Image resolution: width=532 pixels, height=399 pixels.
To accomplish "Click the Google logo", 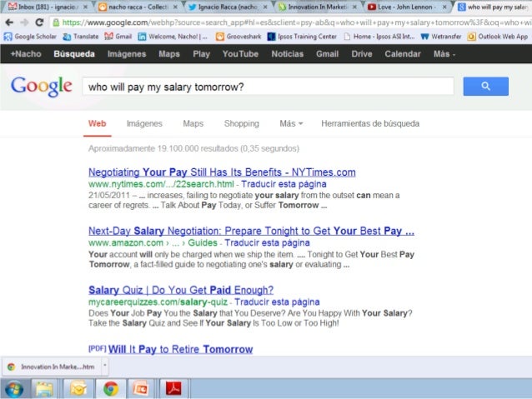I will [42, 87].
